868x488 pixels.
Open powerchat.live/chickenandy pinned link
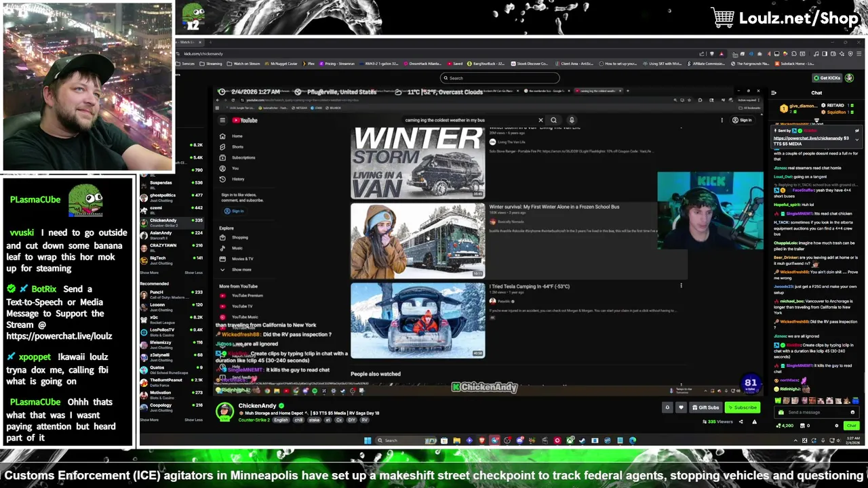pos(808,138)
